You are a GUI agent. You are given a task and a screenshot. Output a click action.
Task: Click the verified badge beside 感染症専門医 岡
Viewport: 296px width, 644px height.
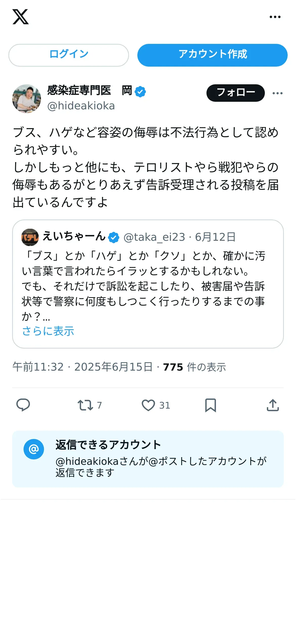point(140,92)
